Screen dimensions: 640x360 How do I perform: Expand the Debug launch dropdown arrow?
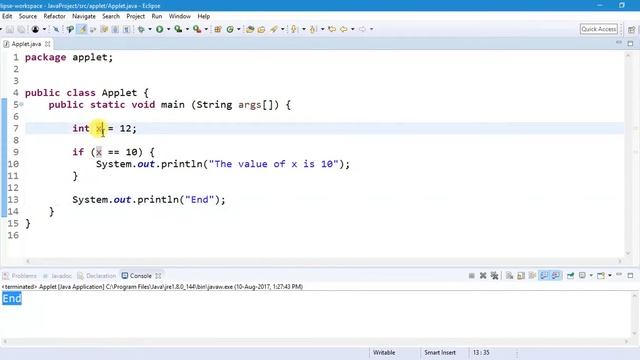[150, 29]
